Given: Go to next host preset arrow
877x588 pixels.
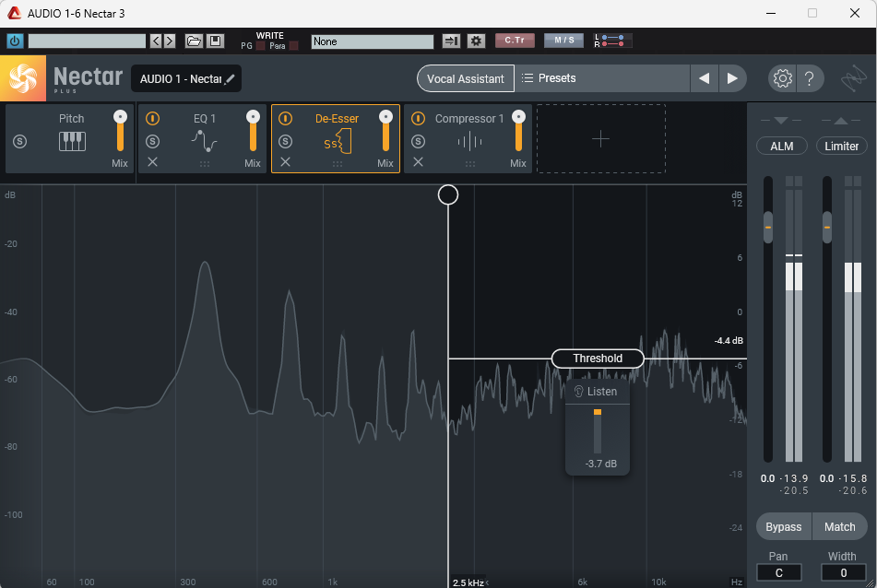Looking at the screenshot, I should coord(170,41).
